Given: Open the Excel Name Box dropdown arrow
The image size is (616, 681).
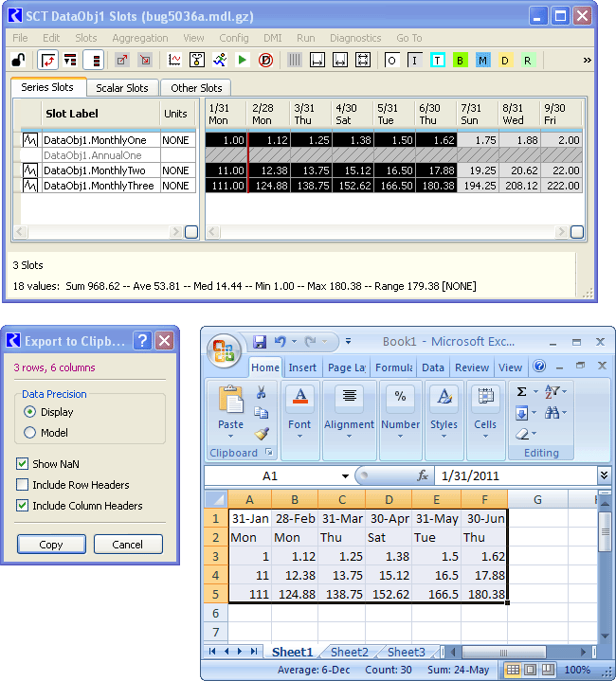Looking at the screenshot, I should click(345, 476).
